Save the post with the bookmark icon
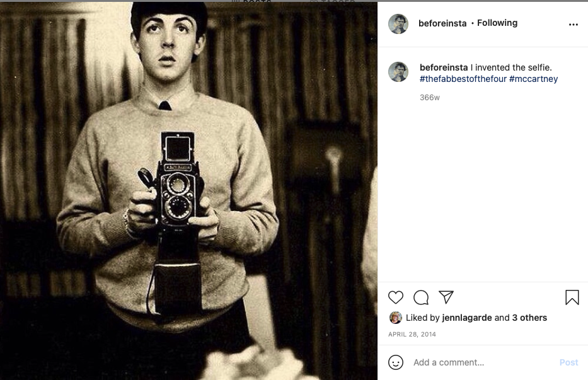The image size is (588, 380). (x=572, y=296)
